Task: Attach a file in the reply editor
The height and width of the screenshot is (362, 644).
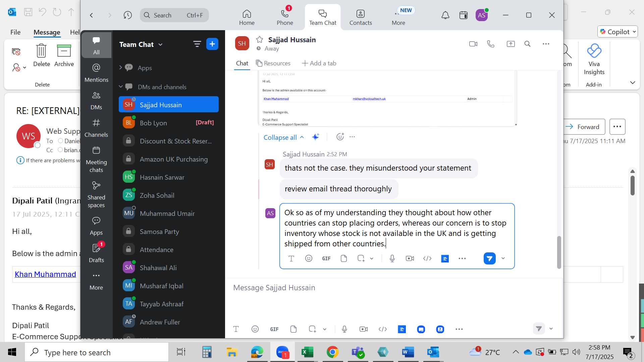Action: coord(343,258)
